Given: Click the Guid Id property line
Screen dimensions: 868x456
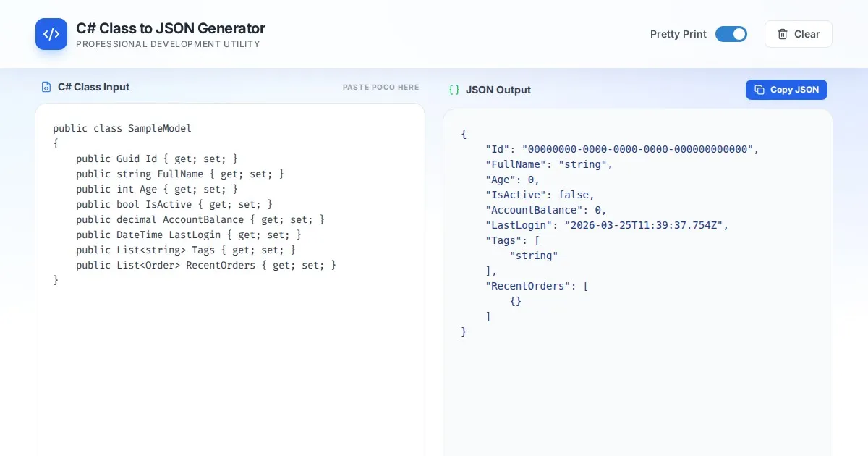Looking at the screenshot, I should pyautogui.click(x=156, y=159).
